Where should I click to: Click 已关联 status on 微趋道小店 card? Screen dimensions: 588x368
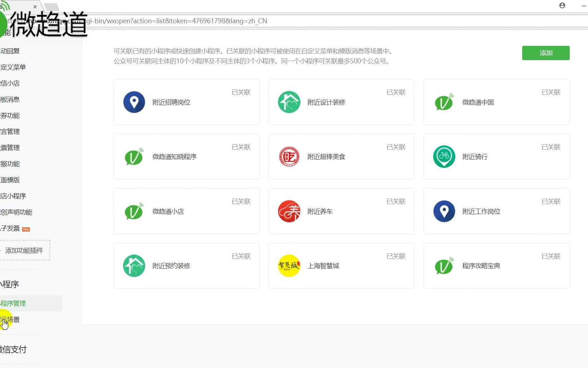241,201
